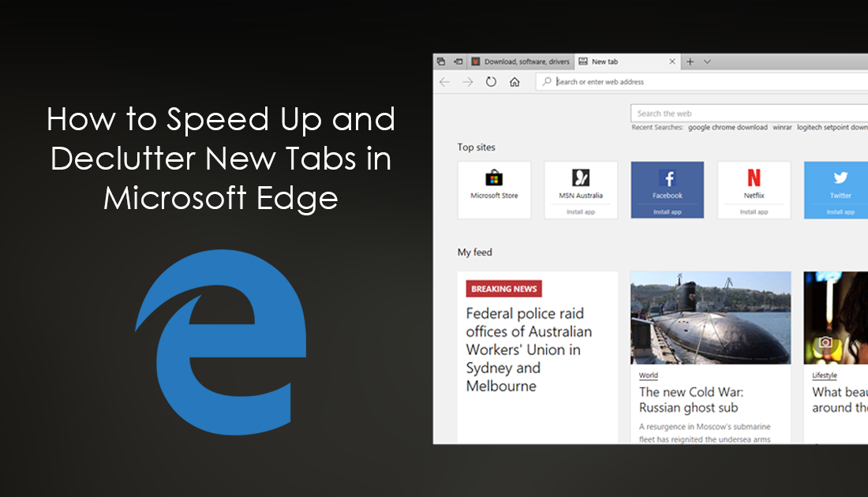Click the BREAKING NEWS badge
The image size is (868, 497).
(503, 289)
